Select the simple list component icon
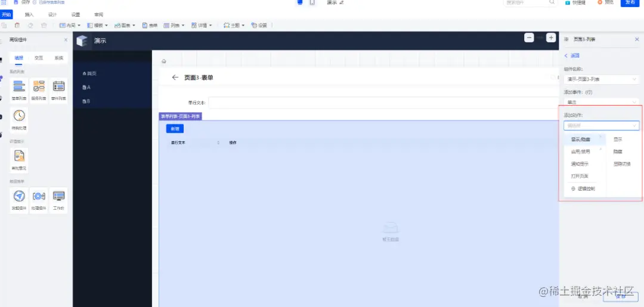This screenshot has width=644, height=307. click(19, 86)
